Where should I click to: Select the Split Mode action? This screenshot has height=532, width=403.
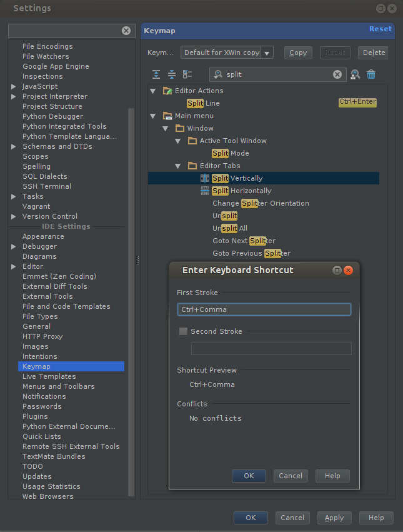tap(231, 153)
